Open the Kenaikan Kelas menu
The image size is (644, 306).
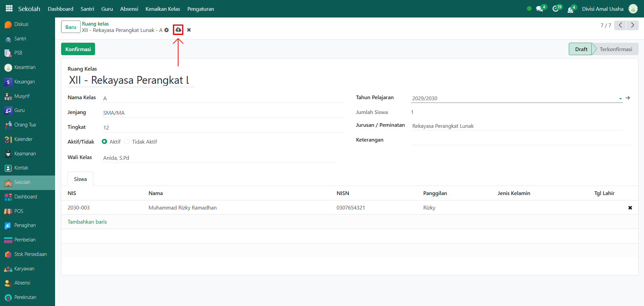(163, 9)
